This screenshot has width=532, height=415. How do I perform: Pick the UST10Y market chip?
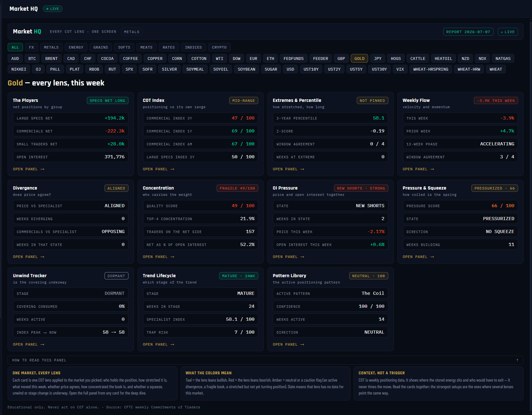[x=311, y=69]
